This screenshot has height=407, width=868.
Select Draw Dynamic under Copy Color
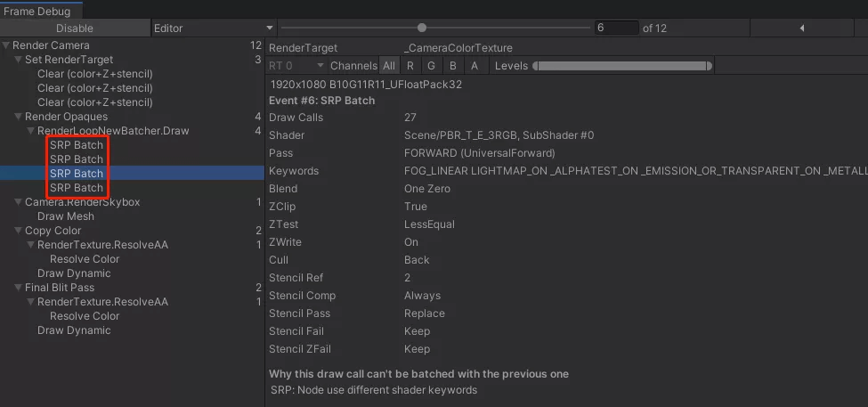tap(74, 273)
